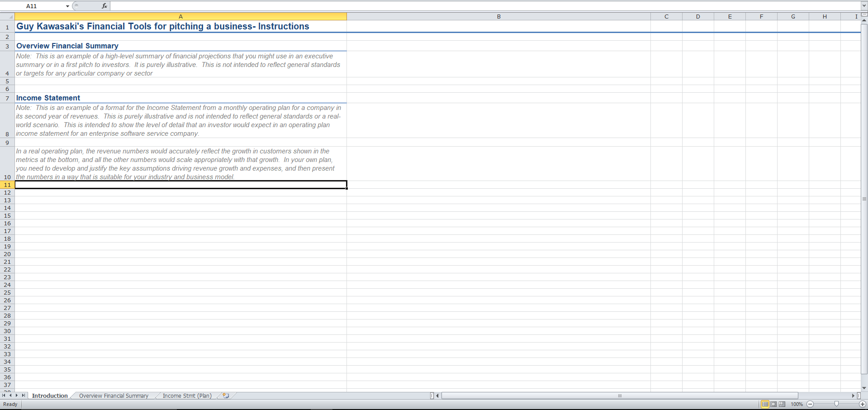This screenshot has height=410, width=868.
Task: Switch to Page Layout view
Action: click(773, 404)
